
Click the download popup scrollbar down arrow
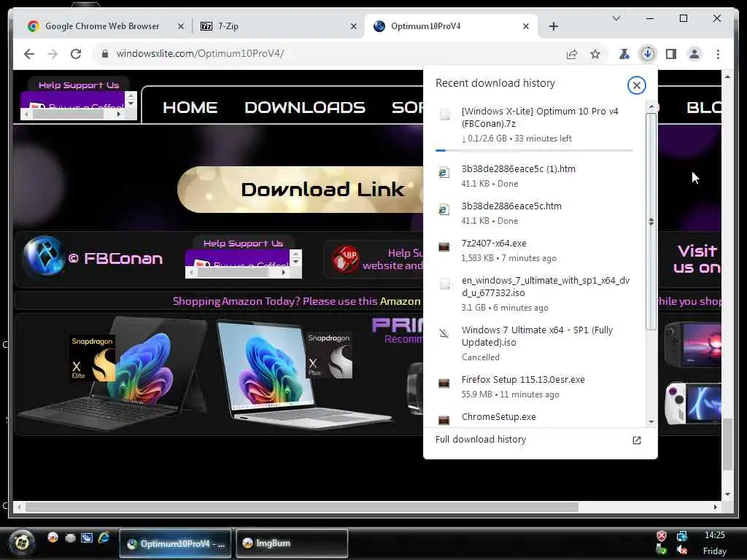pos(651,422)
